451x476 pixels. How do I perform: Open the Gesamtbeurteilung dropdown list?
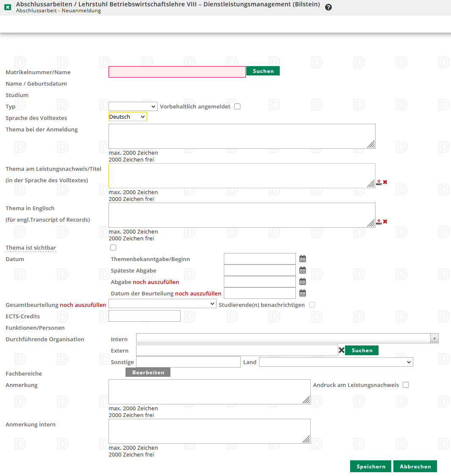coord(163,304)
